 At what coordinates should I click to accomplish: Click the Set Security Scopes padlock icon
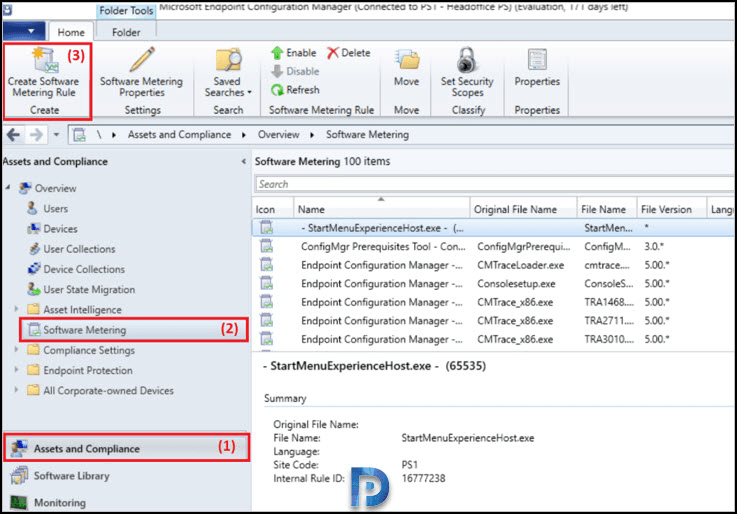(x=467, y=60)
